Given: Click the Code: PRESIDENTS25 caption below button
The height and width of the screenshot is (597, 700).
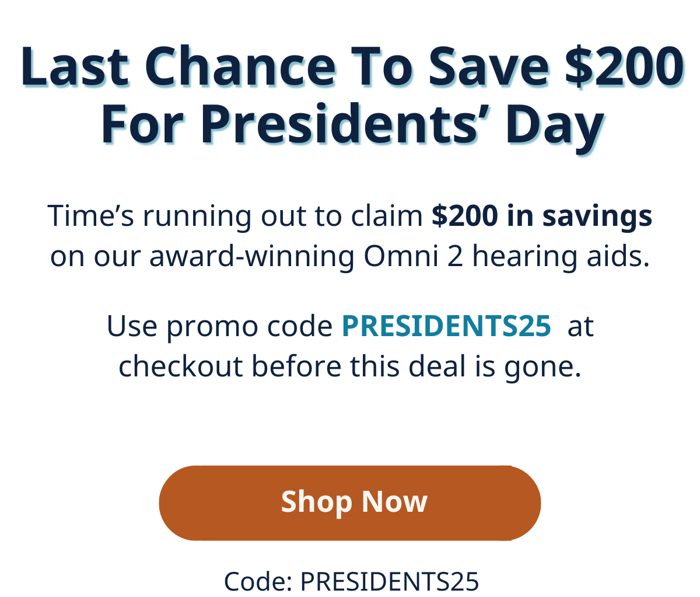Looking at the screenshot, I should click(x=351, y=581).
